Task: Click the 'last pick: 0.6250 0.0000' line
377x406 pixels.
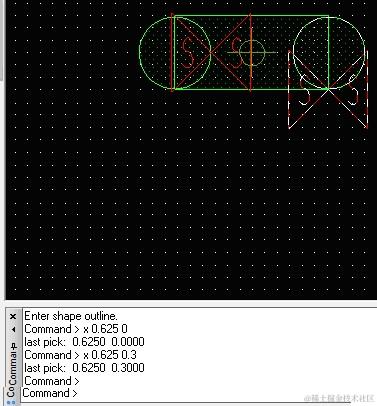Action: tap(84, 342)
